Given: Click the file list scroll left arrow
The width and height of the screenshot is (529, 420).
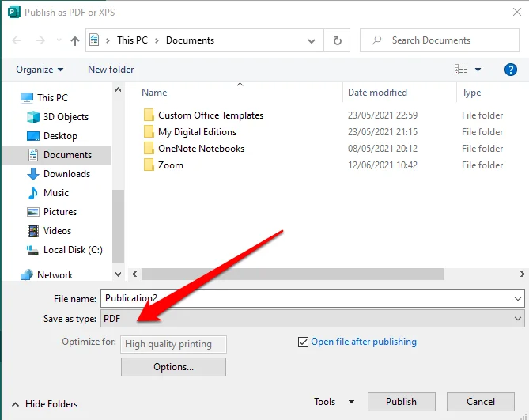Looking at the screenshot, I should click(x=134, y=274).
